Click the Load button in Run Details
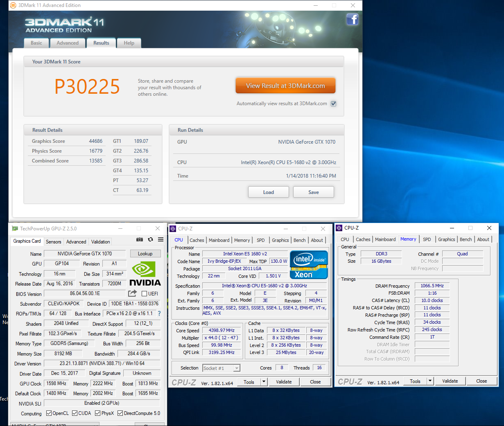This screenshot has height=426, width=504. coord(269,192)
